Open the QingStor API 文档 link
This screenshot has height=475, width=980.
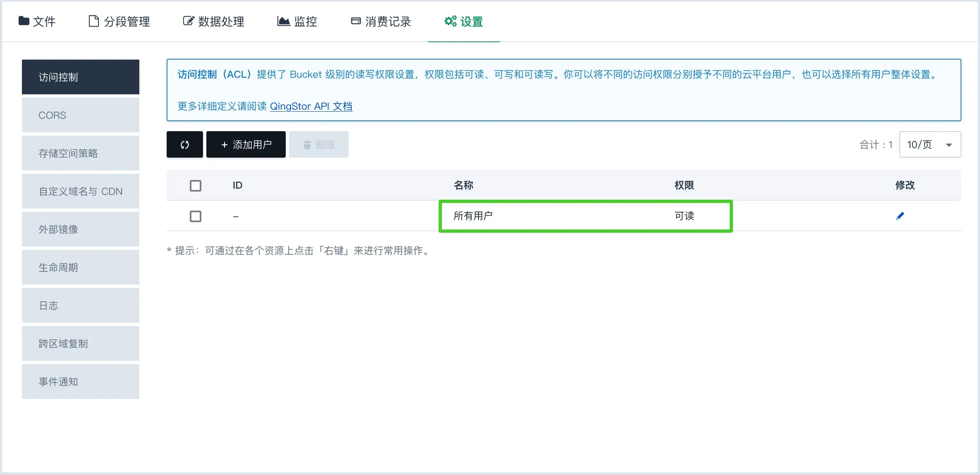[311, 106]
